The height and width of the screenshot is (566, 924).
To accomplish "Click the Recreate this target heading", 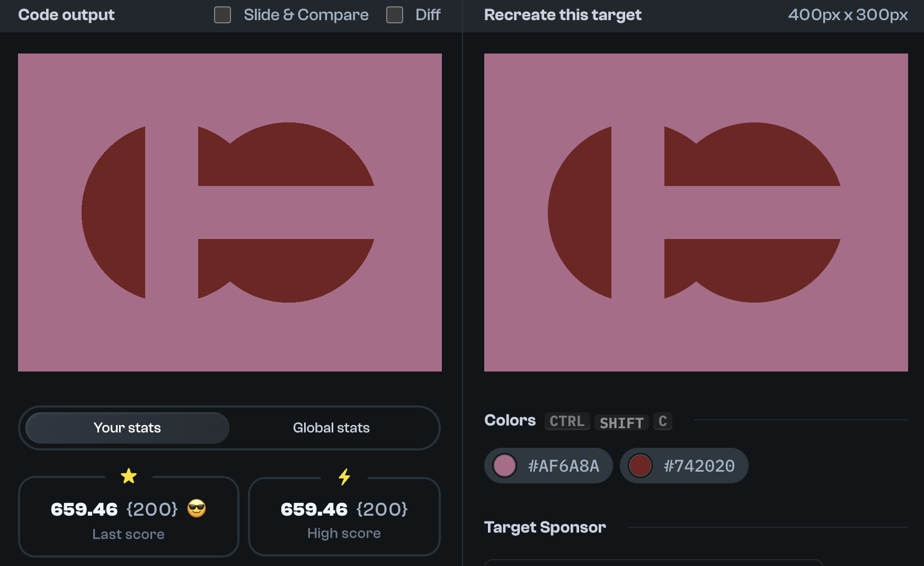I will pyautogui.click(x=563, y=15).
